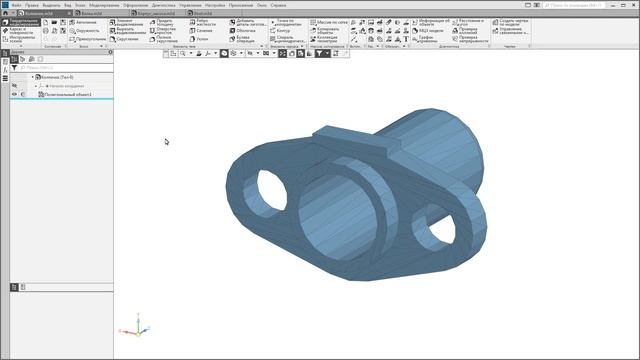Open the zoom dropdown arrow in view toolbar

[x=190, y=53]
